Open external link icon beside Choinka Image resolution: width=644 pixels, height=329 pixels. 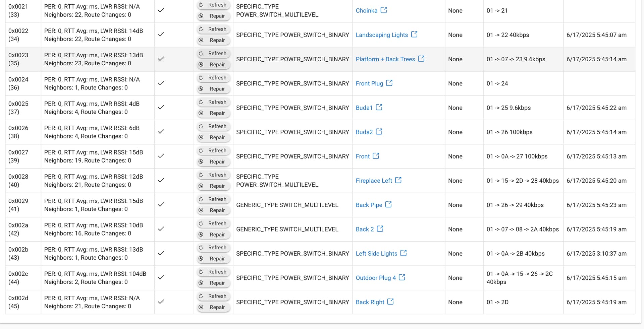(x=384, y=10)
